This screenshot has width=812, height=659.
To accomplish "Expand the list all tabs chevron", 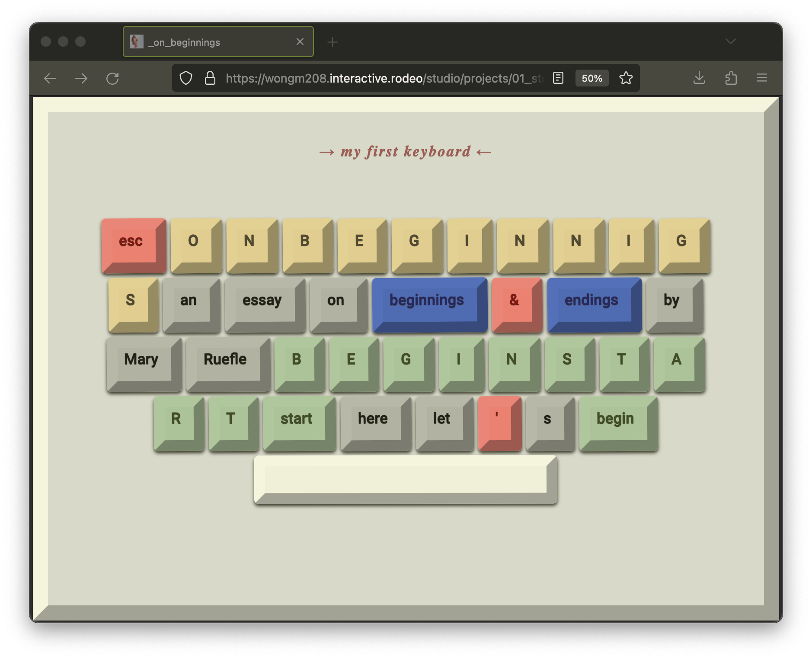I will point(730,42).
